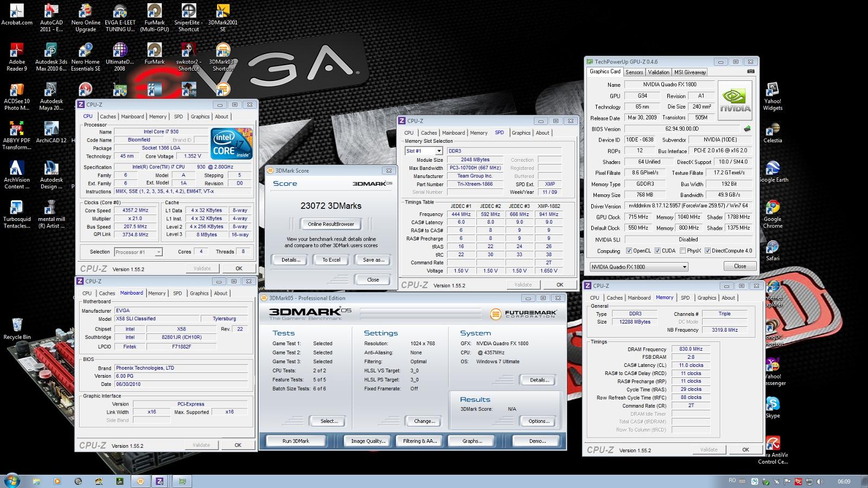Click Options... under Results in 3DMark05

(539, 421)
